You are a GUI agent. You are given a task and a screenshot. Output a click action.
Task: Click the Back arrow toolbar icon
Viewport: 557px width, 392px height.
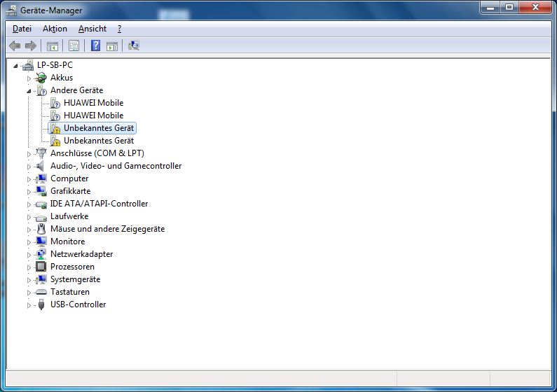(15, 45)
